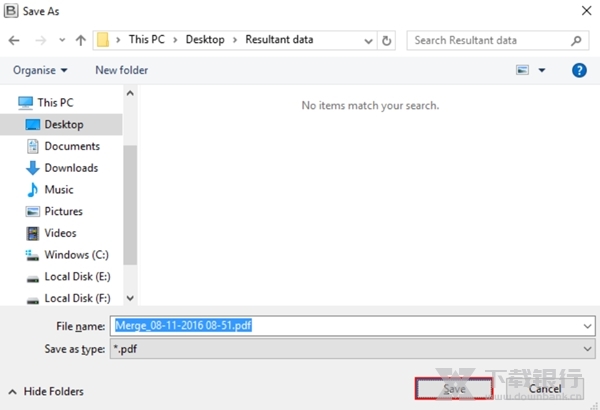Click the Back navigation arrow

(15, 40)
